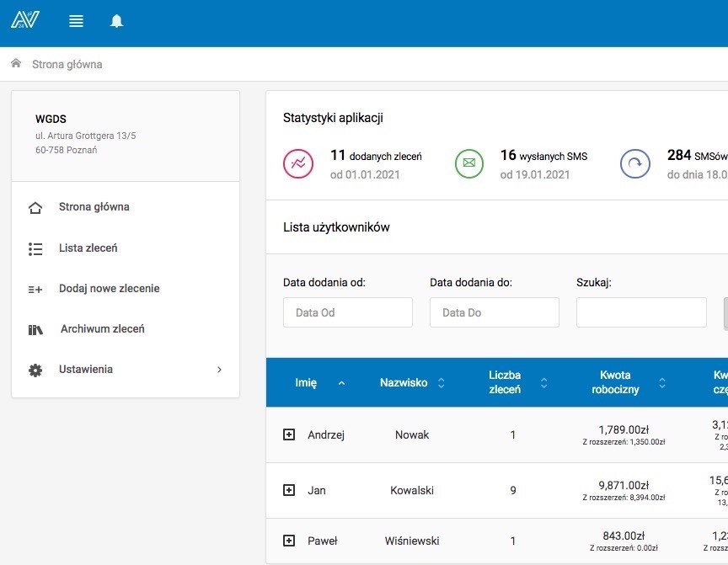Click the blue SMS refresh circle icon
728x565 pixels.
pos(635,163)
